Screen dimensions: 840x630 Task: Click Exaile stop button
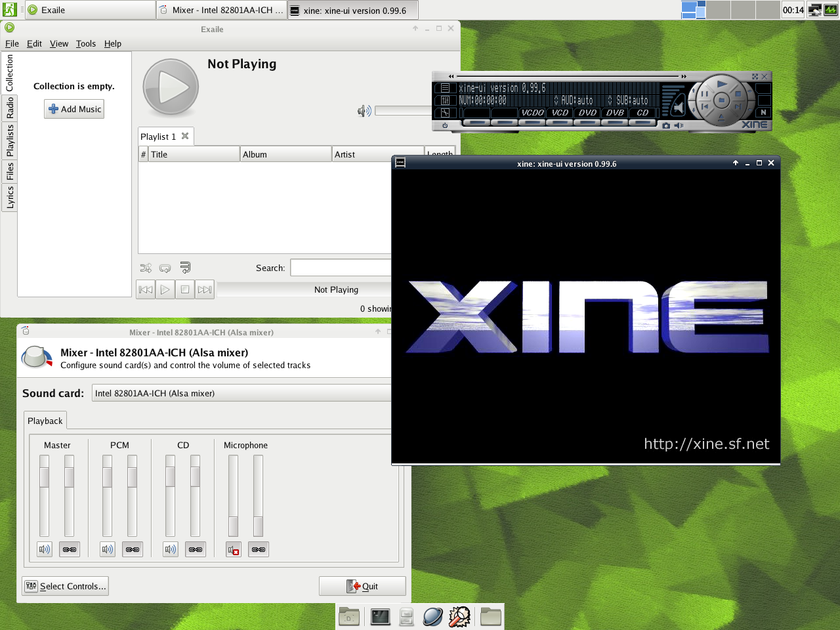[185, 289]
